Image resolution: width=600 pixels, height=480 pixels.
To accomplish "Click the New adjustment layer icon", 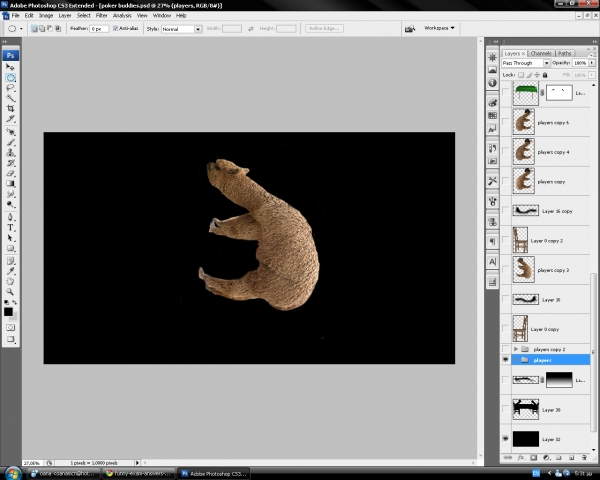I will 546,457.
